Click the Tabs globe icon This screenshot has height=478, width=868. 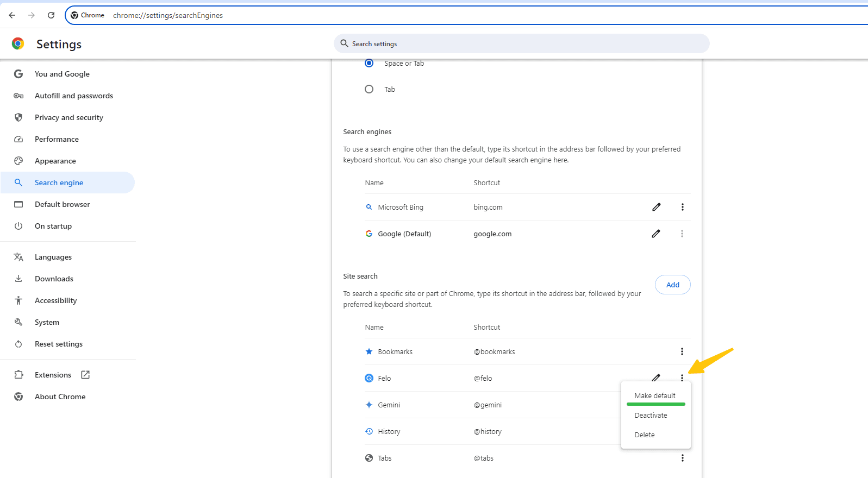[369, 458]
